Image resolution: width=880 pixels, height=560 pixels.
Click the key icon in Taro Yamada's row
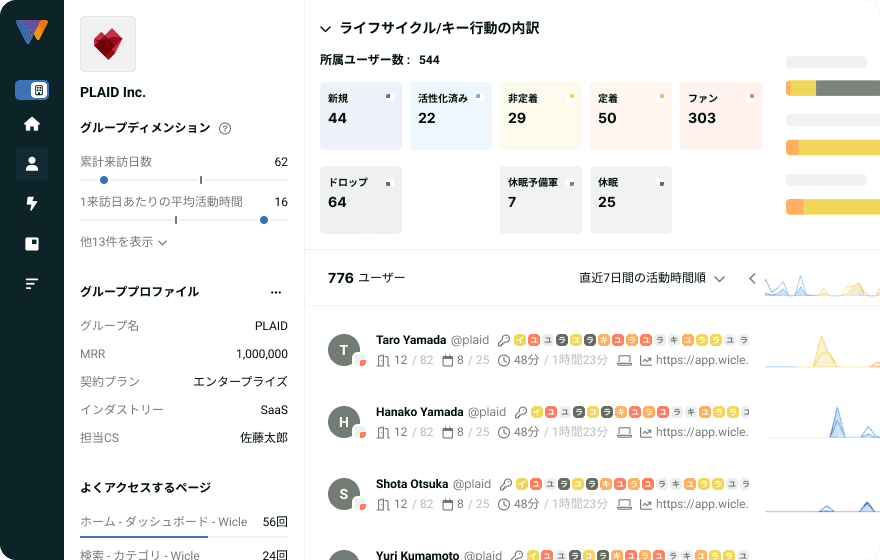(x=503, y=340)
